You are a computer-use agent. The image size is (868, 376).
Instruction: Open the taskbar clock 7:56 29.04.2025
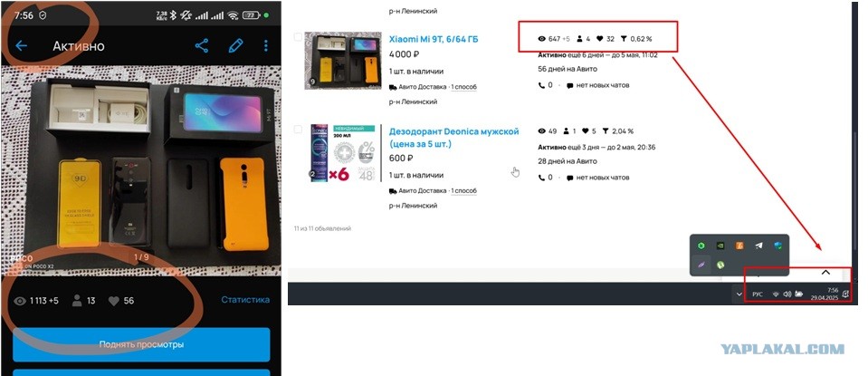coord(825,294)
